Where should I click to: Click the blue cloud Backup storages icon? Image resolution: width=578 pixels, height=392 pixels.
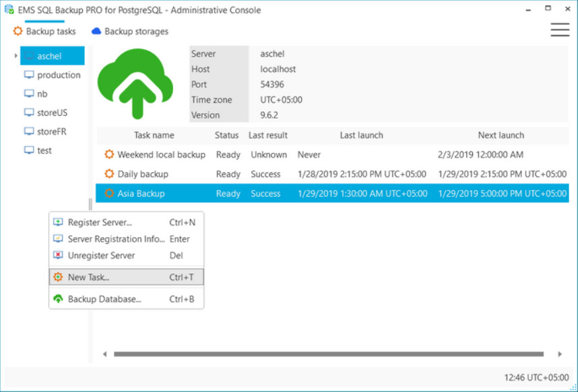pyautogui.click(x=96, y=31)
